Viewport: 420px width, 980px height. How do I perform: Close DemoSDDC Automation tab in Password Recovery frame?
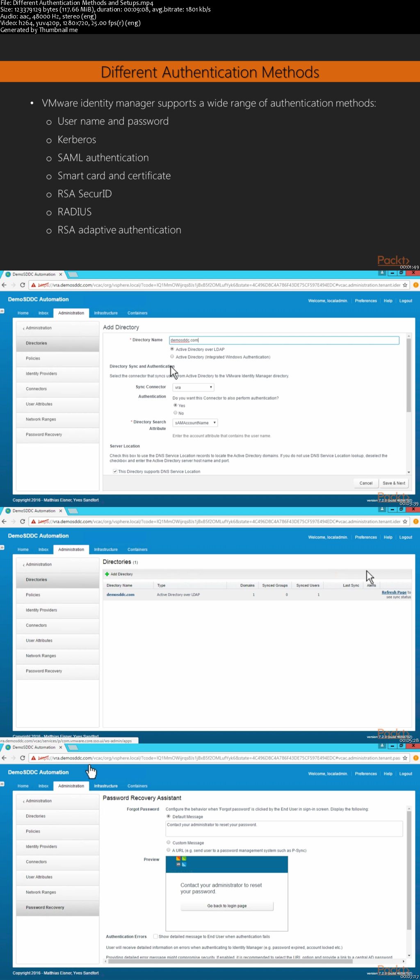point(61,747)
